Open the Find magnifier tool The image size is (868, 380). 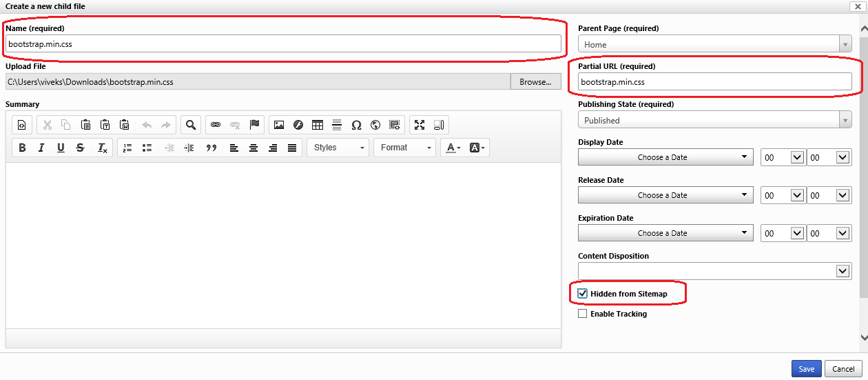(191, 125)
